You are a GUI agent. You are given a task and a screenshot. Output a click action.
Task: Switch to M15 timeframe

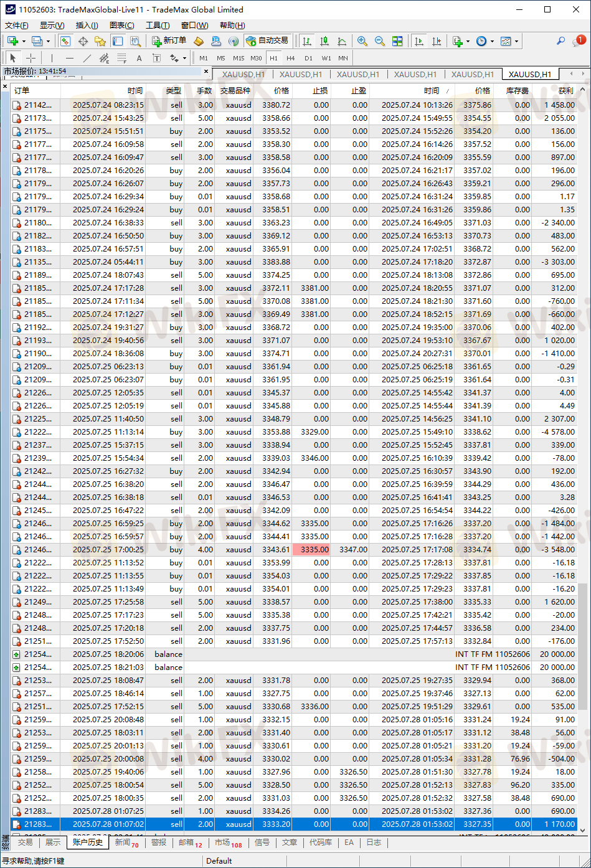239,58
